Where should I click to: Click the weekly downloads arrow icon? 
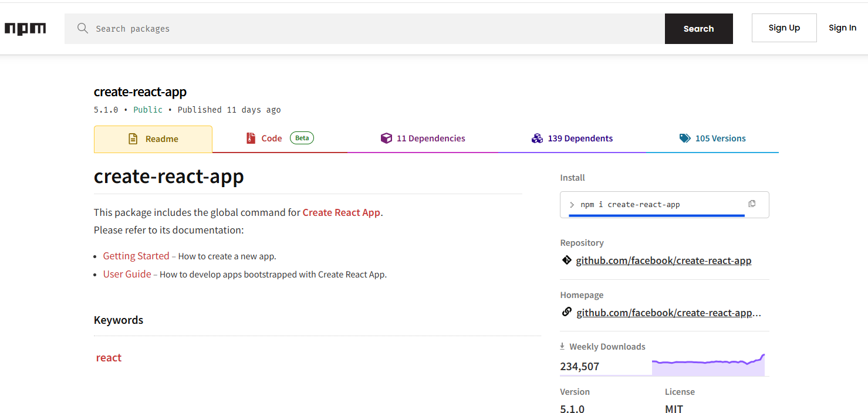[x=562, y=346]
